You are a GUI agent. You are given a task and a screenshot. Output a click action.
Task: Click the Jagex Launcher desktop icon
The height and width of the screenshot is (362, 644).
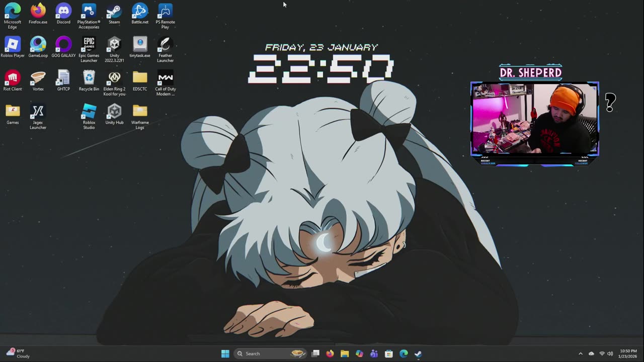coord(38,117)
